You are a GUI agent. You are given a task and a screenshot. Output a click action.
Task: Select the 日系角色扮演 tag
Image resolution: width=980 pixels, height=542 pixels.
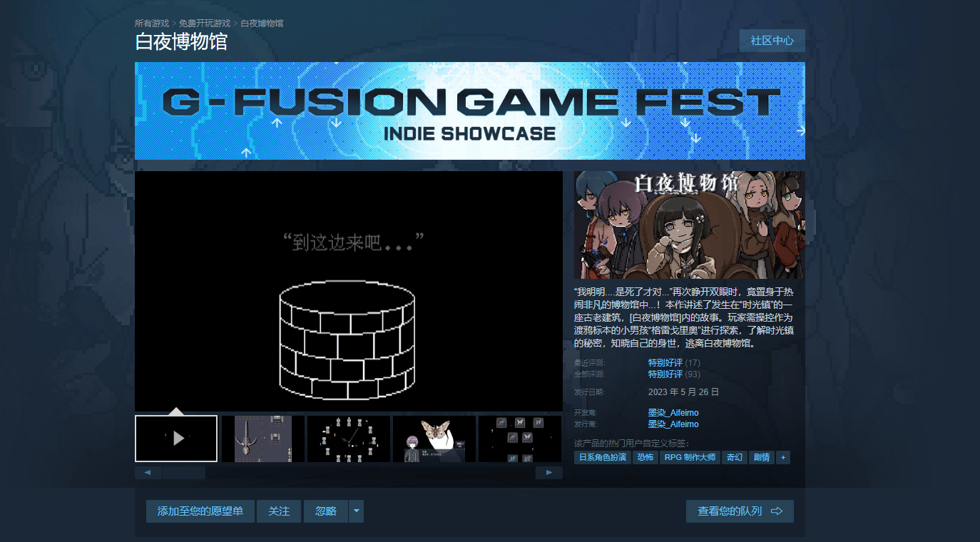coord(603,457)
